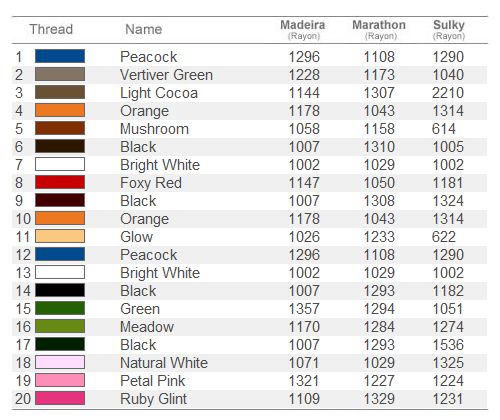Click the Foxy Red color swatch

tap(60, 182)
